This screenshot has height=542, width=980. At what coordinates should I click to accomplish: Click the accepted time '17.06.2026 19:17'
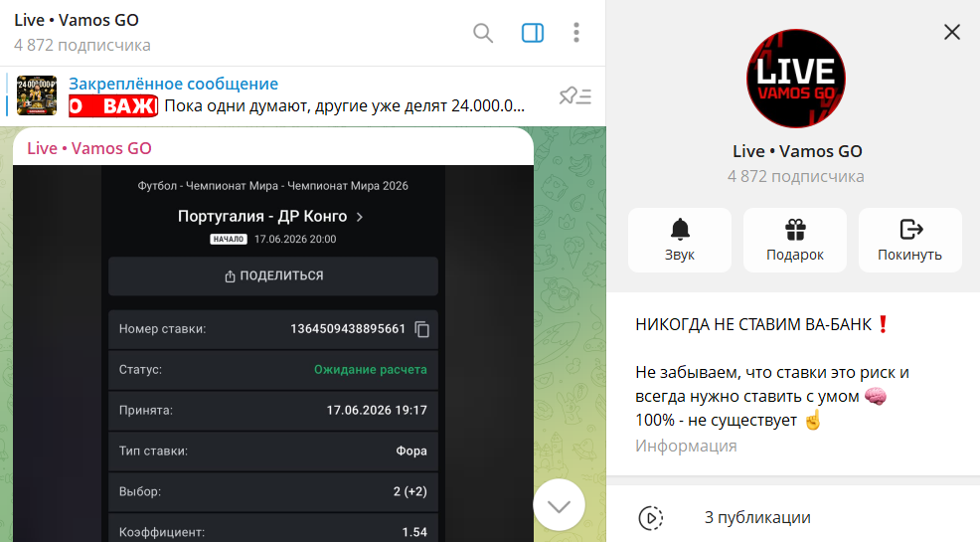point(377,410)
